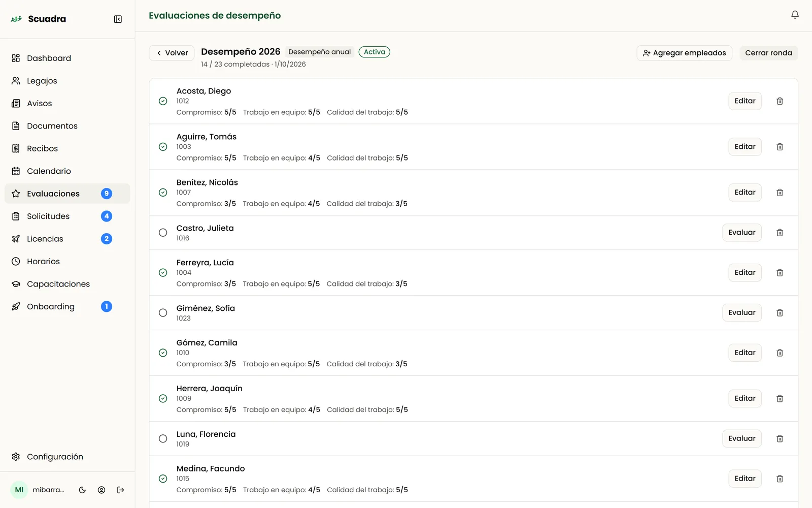Screen dimensions: 812x508
Task: Delete Gómez, Camila trash icon
Action: coord(780,353)
